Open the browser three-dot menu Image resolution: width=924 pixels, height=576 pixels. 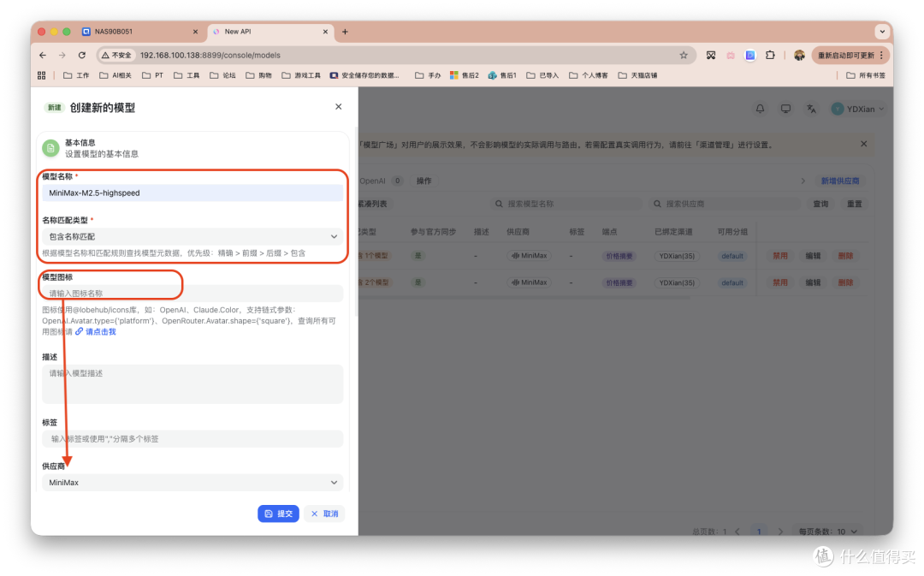point(881,55)
